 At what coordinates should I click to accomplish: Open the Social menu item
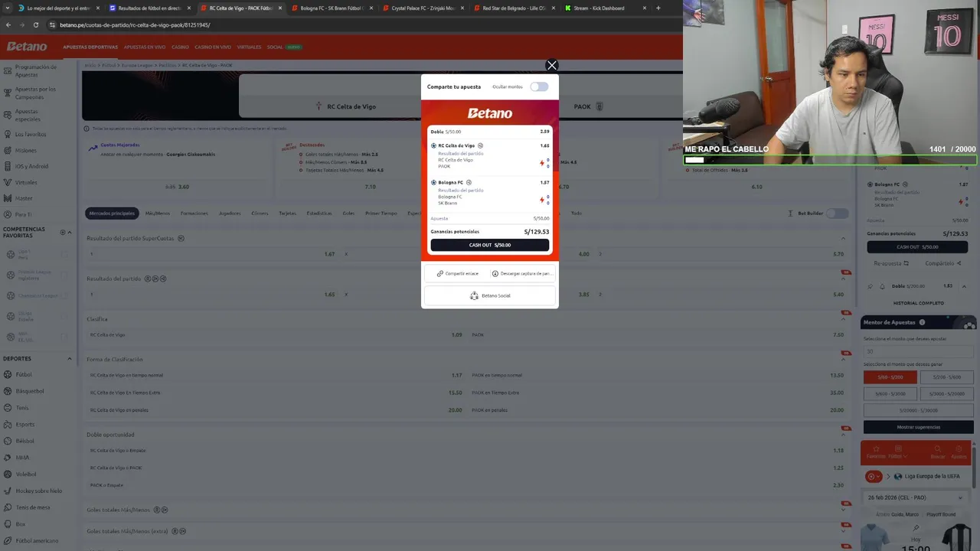(x=275, y=47)
